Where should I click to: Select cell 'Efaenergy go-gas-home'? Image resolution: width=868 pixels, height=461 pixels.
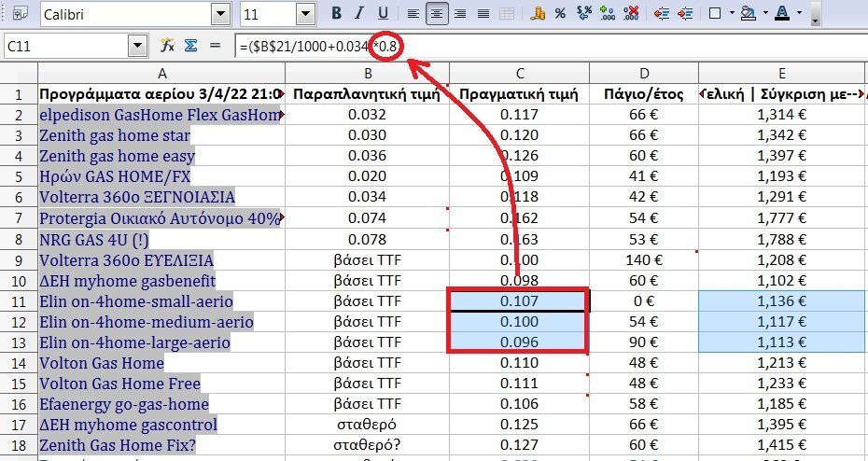[x=161, y=404]
